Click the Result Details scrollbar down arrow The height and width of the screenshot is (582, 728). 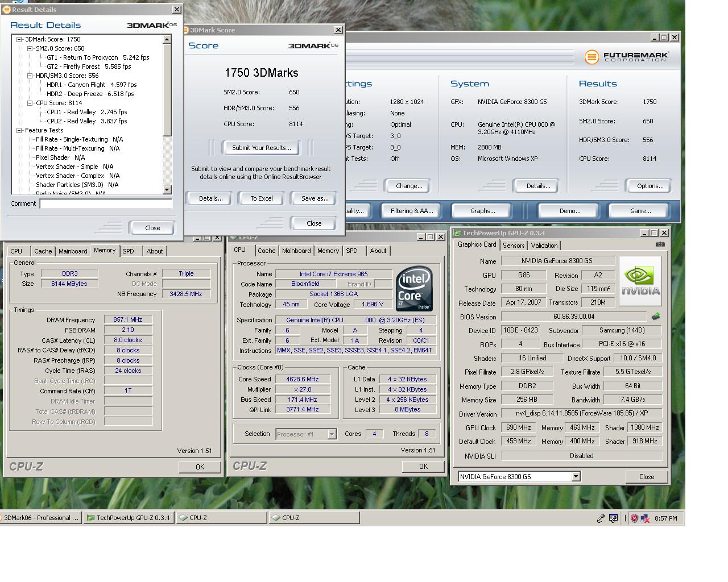[x=167, y=190]
